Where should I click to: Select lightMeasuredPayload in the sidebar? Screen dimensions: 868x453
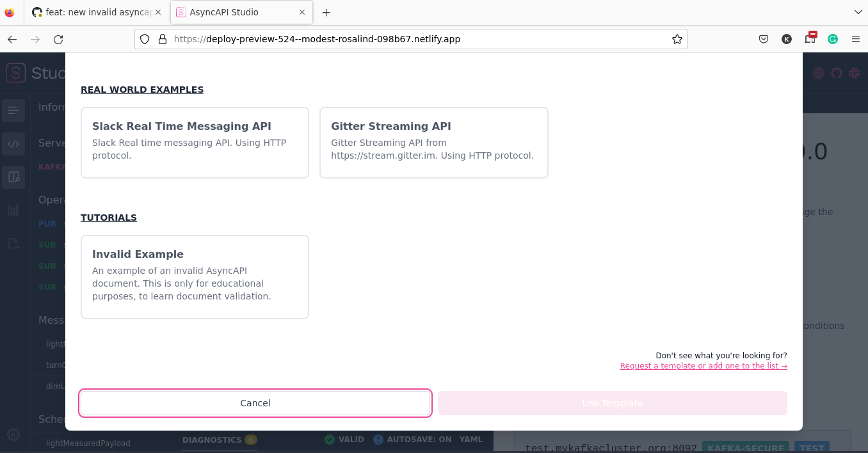[x=88, y=443]
